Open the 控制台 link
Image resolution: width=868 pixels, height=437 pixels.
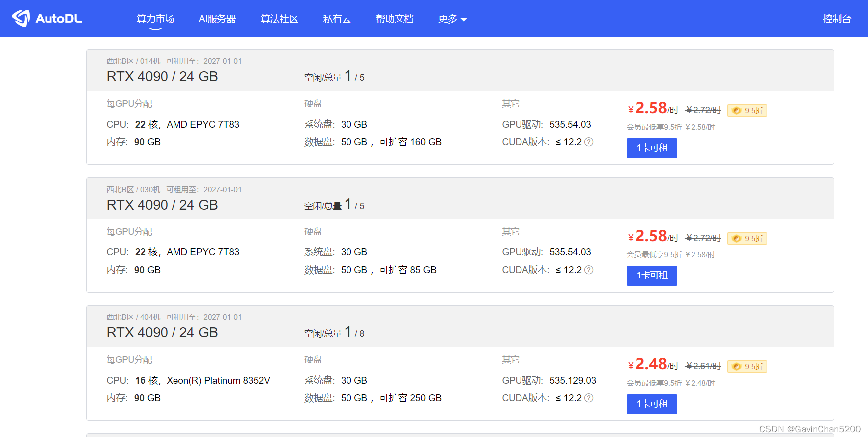point(837,19)
